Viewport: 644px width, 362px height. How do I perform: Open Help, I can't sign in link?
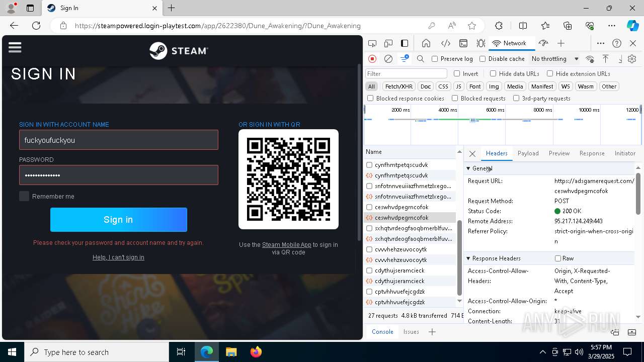tap(118, 257)
